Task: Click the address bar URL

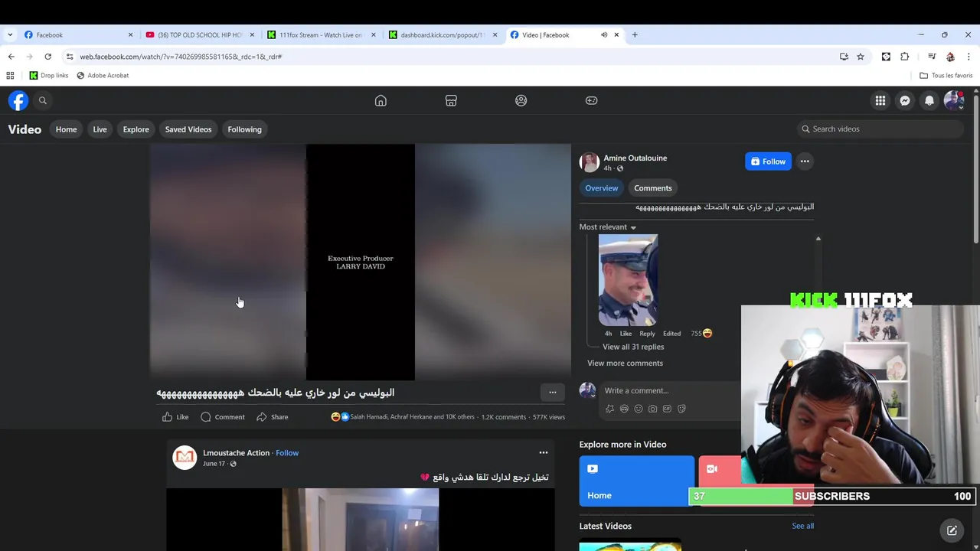Action: [x=181, y=57]
